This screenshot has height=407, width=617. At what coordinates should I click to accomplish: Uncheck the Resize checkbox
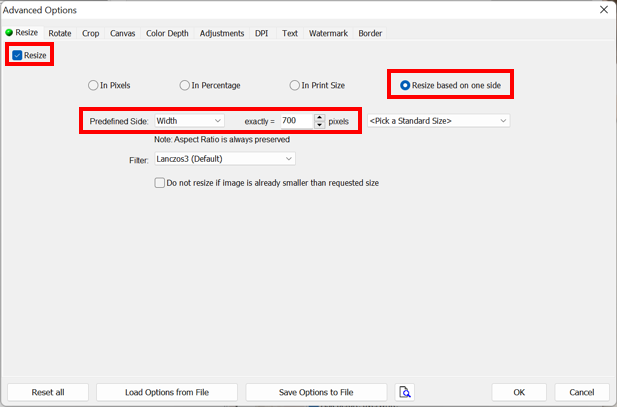17,55
